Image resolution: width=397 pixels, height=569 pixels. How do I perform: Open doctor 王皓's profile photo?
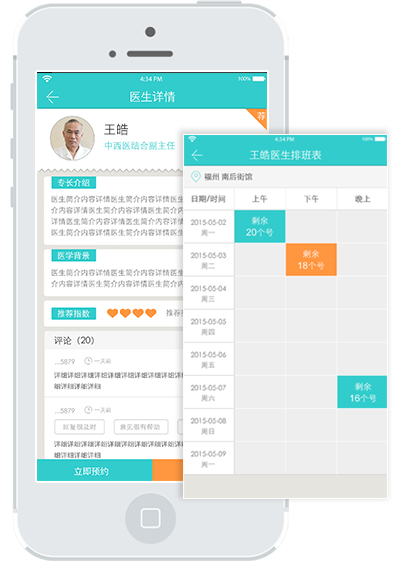(72, 138)
